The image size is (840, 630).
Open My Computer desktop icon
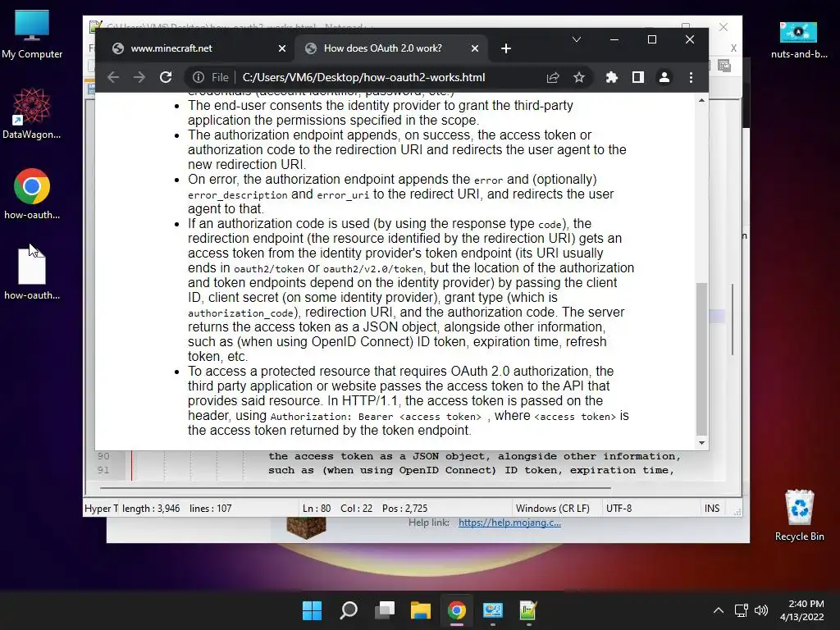tap(32, 34)
